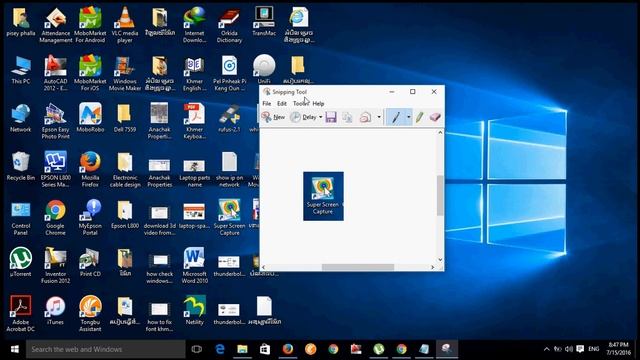Select the Mozilla Firefox desktop shortcut
Screen dimensions: 640x360
(x=90, y=170)
